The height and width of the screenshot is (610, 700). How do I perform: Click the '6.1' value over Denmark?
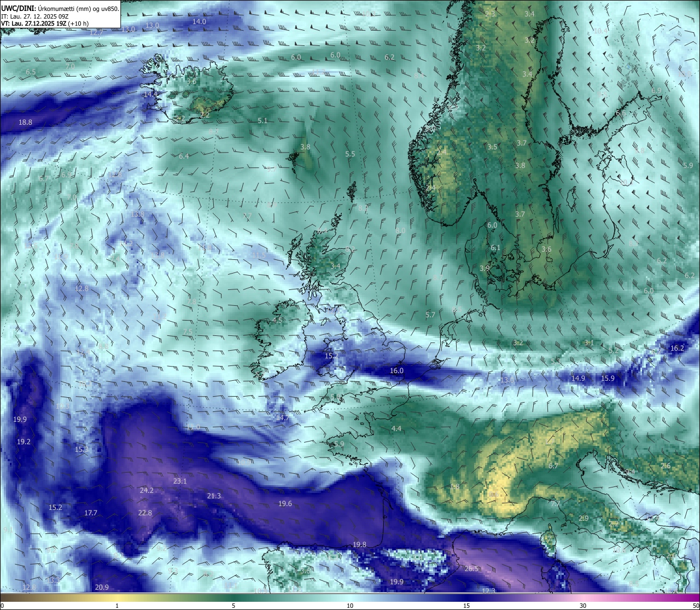pyautogui.click(x=495, y=248)
